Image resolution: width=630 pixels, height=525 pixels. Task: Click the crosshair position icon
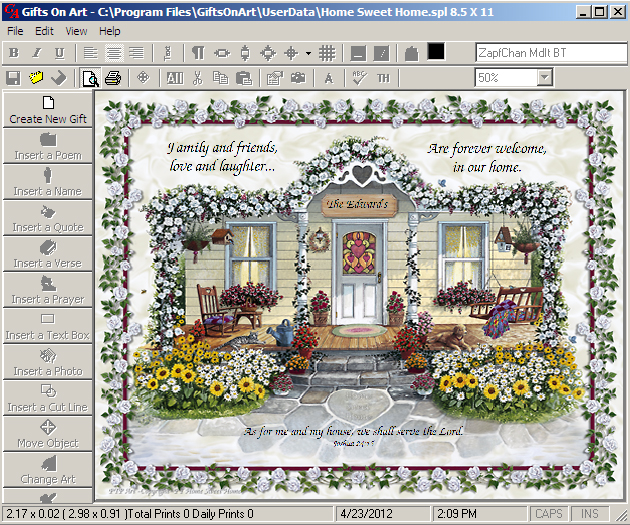point(291,53)
